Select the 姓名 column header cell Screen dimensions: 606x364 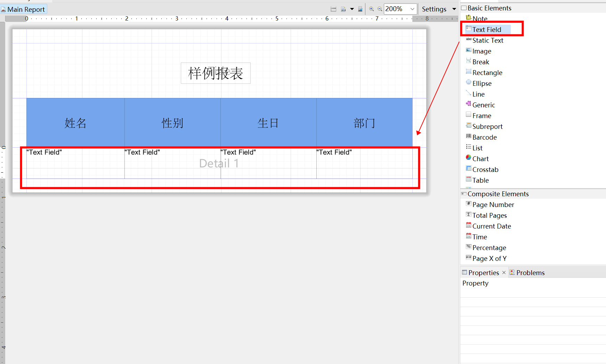coord(75,123)
